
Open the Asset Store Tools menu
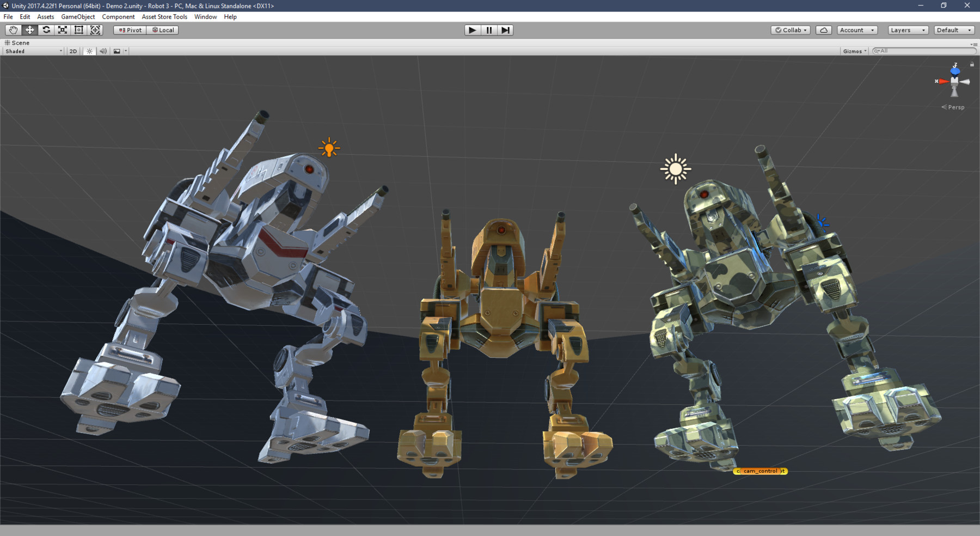(x=164, y=17)
